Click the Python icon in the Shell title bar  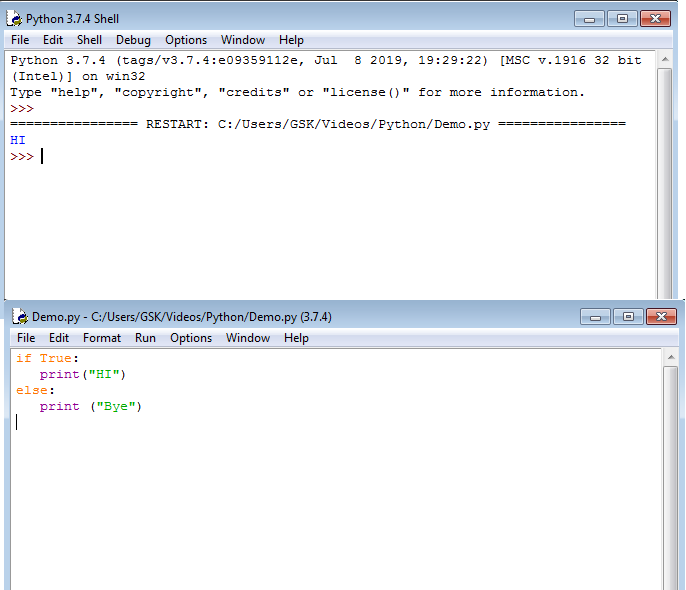pos(15,19)
